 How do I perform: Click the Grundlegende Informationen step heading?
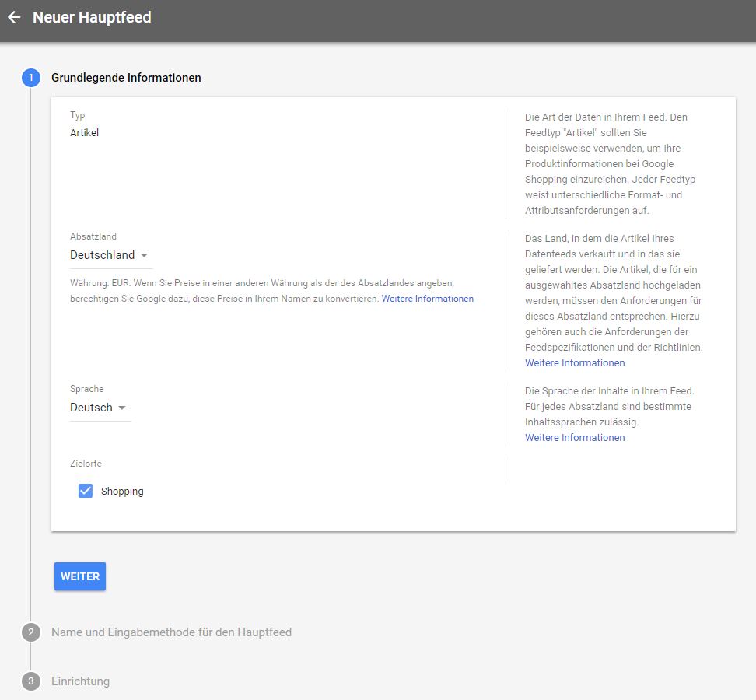coord(126,78)
